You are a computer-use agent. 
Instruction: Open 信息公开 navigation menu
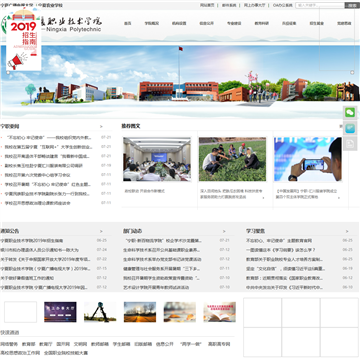207,23
